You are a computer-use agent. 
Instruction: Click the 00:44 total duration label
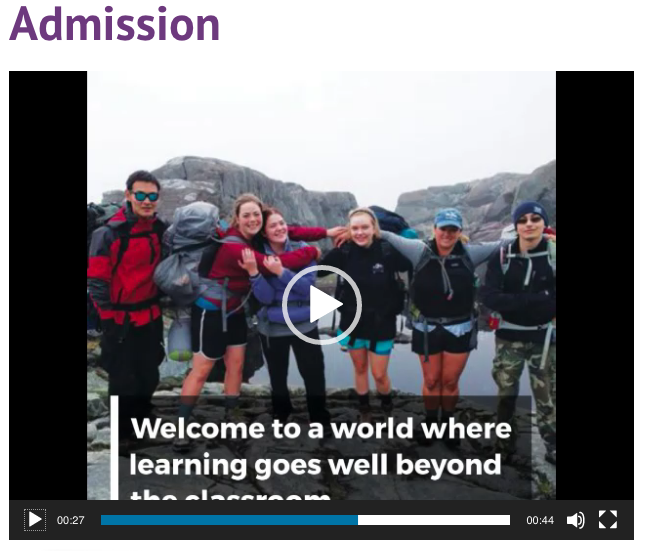pos(540,521)
